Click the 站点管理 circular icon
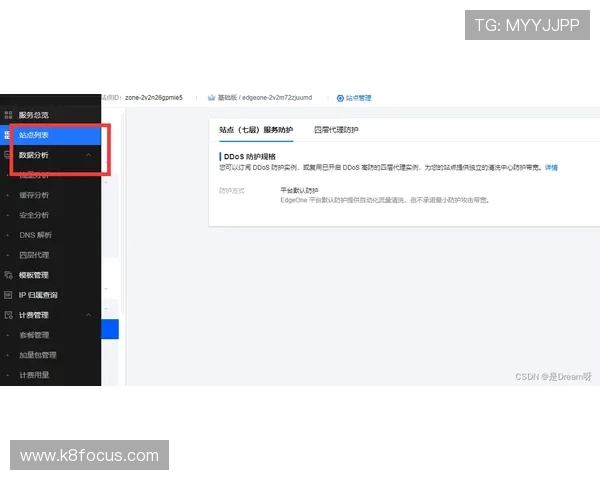Image resolution: width=600 pixels, height=480 pixels. point(340,98)
